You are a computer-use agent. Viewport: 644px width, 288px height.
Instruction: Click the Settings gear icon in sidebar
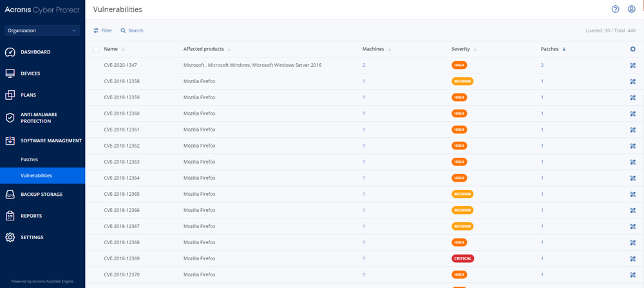click(x=10, y=237)
